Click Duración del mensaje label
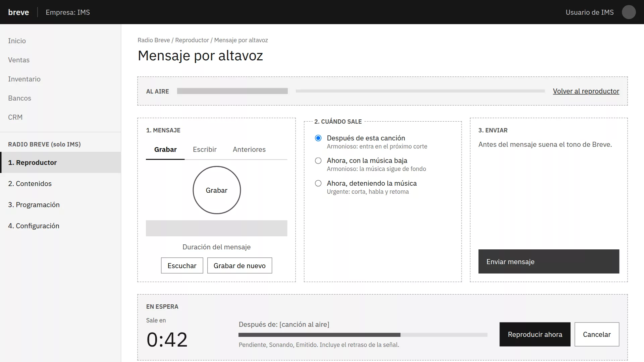Image resolution: width=644 pixels, height=362 pixels. pyautogui.click(x=217, y=247)
